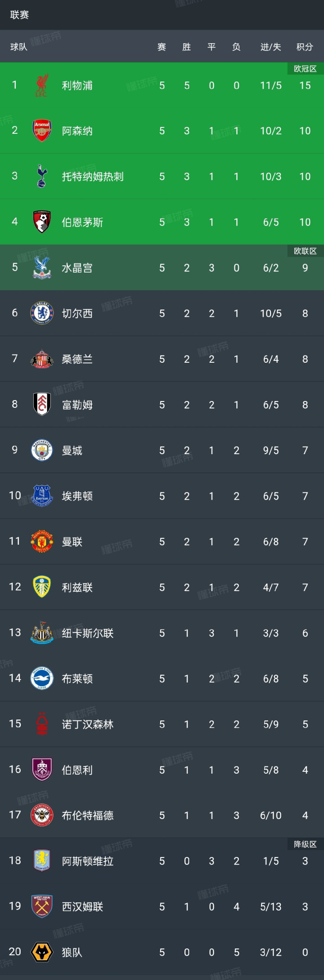Open the 联赛 league tab header
This screenshot has width=324, height=980.
point(19,15)
